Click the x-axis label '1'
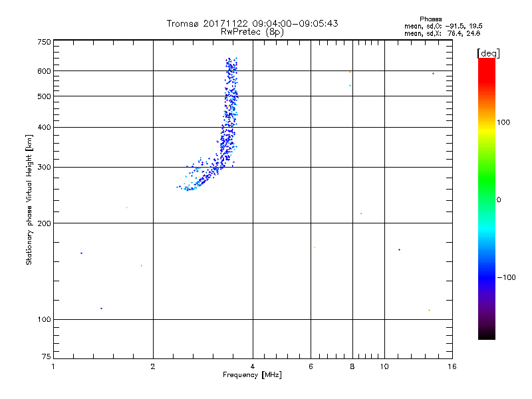This screenshot has width=532, height=399. [53, 366]
